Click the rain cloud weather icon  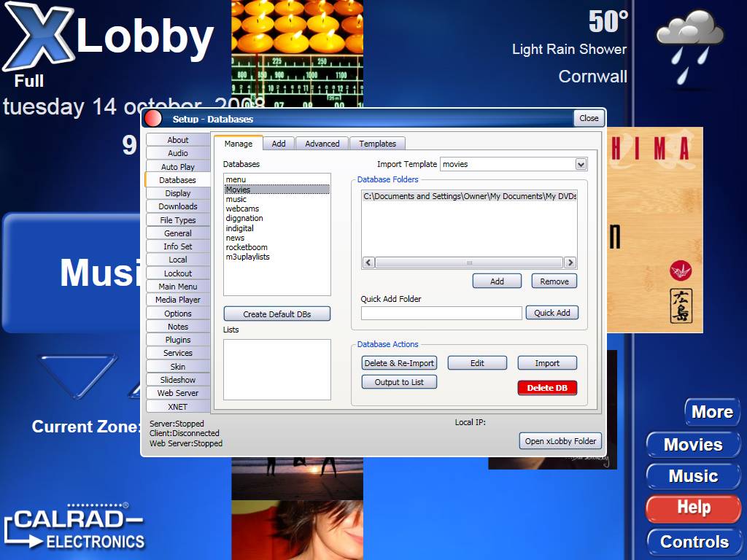point(689,47)
